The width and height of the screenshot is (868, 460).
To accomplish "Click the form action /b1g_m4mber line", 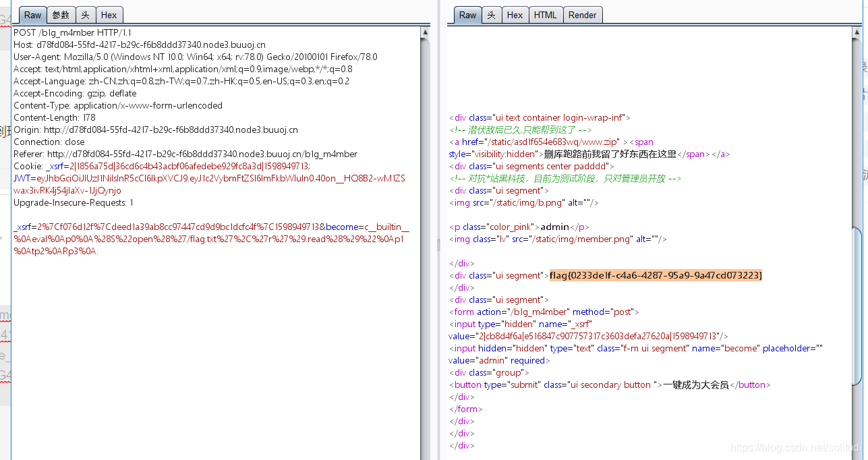I will point(544,312).
